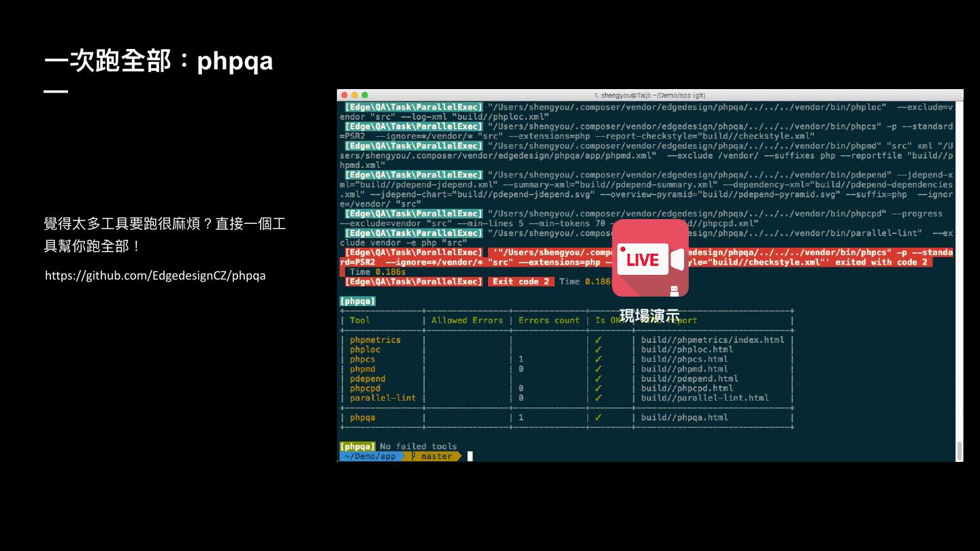Click the checkmark in the phpmetrics row
This screenshot has width=980, height=551.
pyautogui.click(x=598, y=340)
